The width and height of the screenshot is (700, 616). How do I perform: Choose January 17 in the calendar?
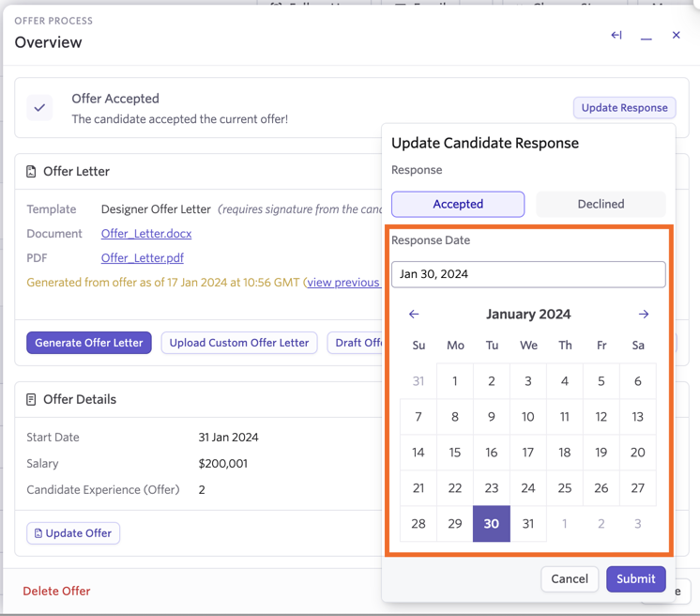click(528, 453)
